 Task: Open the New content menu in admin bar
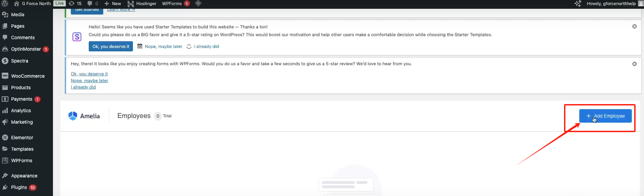pyautogui.click(x=113, y=3)
